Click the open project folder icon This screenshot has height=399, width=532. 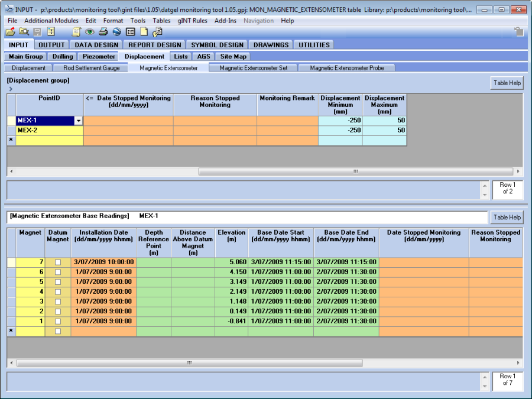pos(10,32)
